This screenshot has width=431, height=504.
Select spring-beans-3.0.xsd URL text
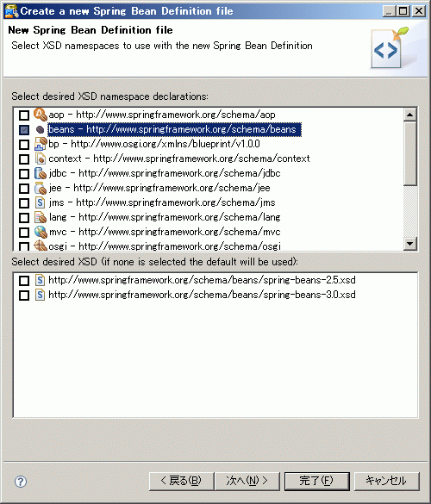202,295
